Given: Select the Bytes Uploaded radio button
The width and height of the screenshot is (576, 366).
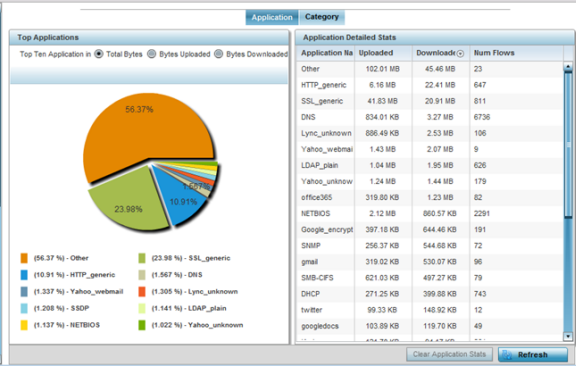Looking at the screenshot, I should [151, 54].
